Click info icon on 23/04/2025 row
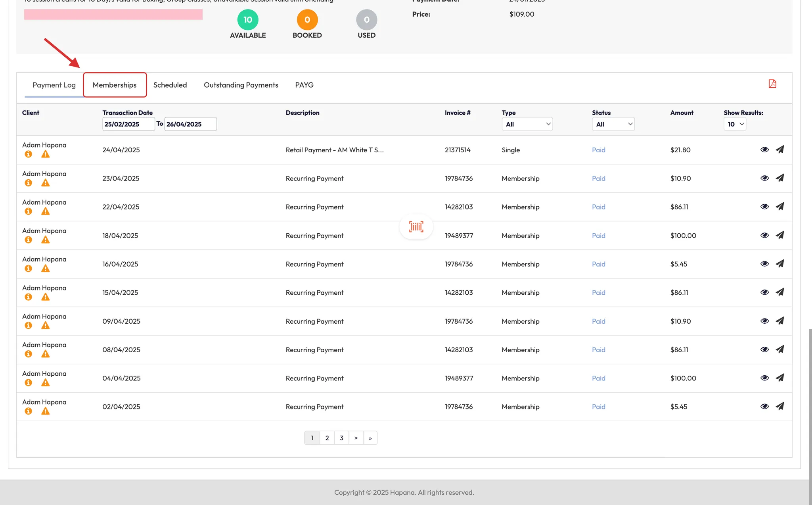The image size is (812, 505). tap(28, 183)
